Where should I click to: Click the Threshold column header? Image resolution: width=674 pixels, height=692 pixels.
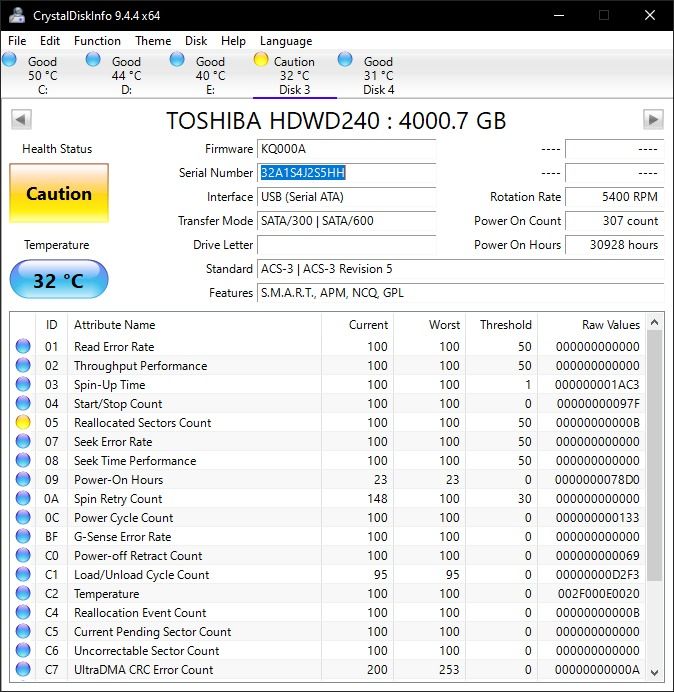[502, 325]
